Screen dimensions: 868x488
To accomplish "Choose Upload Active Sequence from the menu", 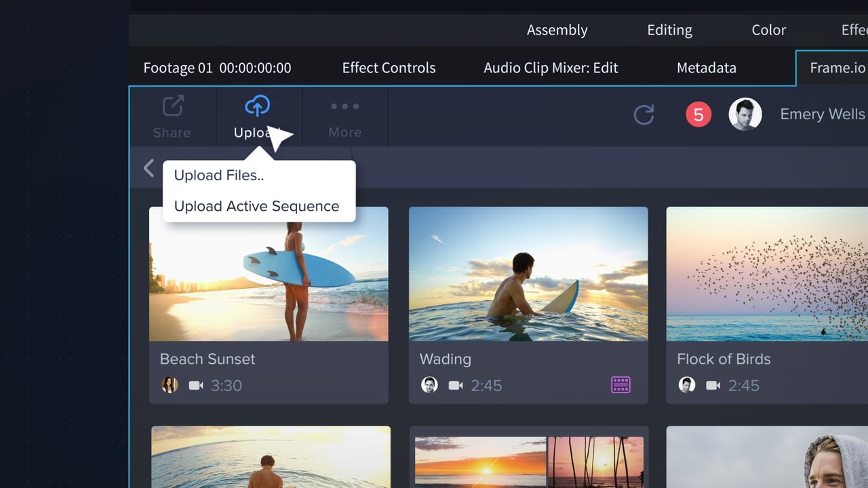I will (x=256, y=206).
